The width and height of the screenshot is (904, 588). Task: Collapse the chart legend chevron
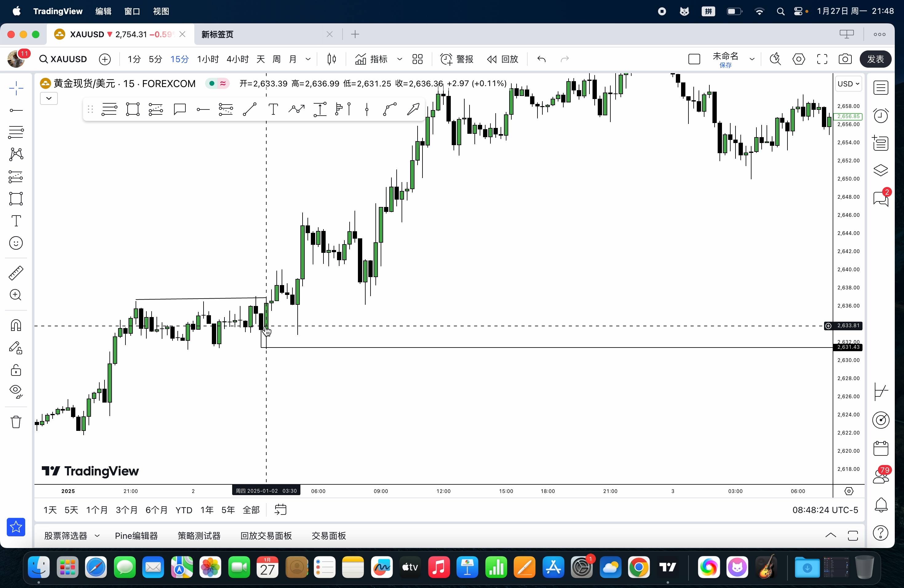tap(49, 98)
